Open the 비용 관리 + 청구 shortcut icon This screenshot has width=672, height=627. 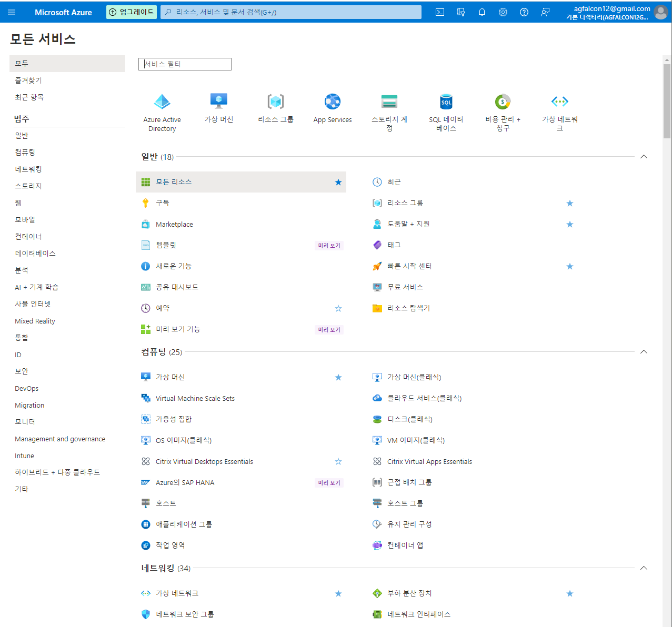[x=503, y=101]
